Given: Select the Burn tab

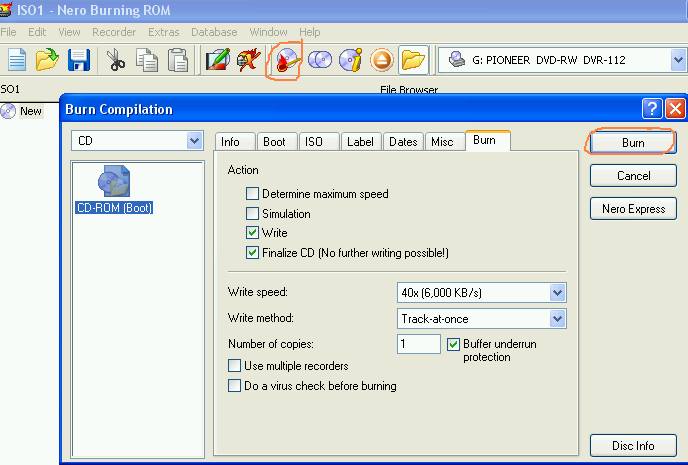Looking at the screenshot, I should pyautogui.click(x=487, y=140).
